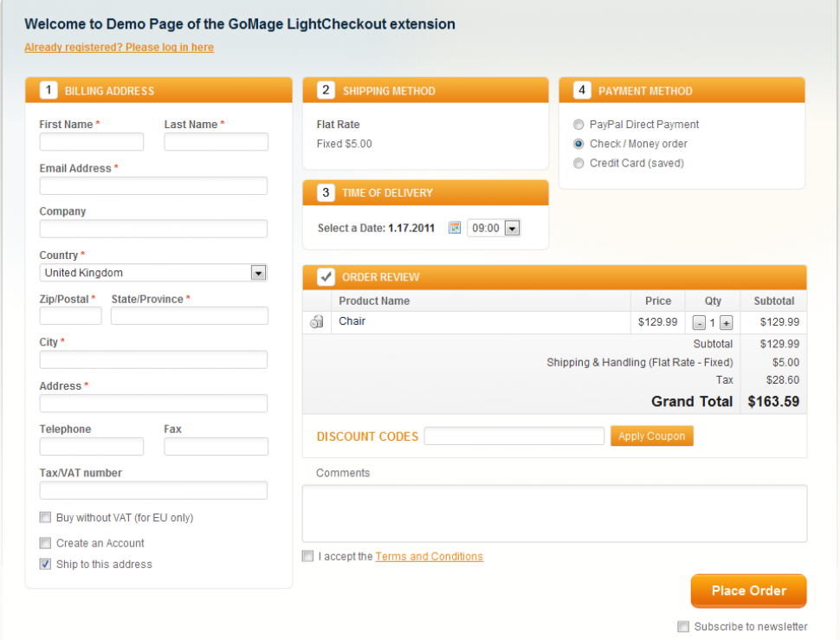Image resolution: width=840 pixels, height=640 pixels.
Task: Click into the Discount Codes field
Action: (514, 436)
